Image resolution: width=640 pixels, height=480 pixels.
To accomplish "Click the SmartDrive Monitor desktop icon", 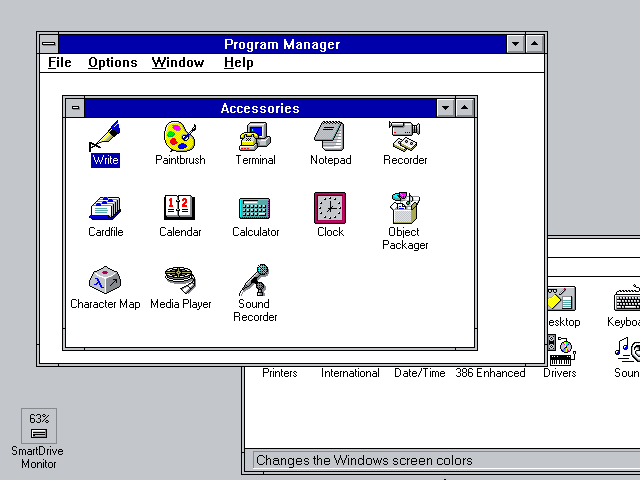I will (x=39, y=426).
